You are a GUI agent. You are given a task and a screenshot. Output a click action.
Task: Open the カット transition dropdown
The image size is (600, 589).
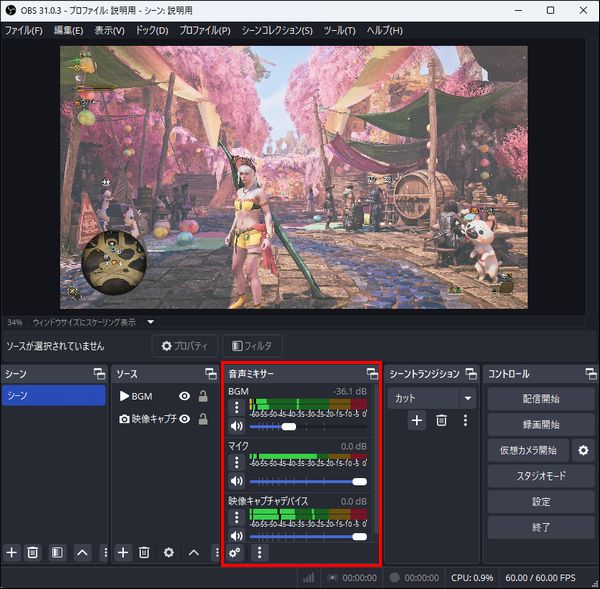coord(432,398)
